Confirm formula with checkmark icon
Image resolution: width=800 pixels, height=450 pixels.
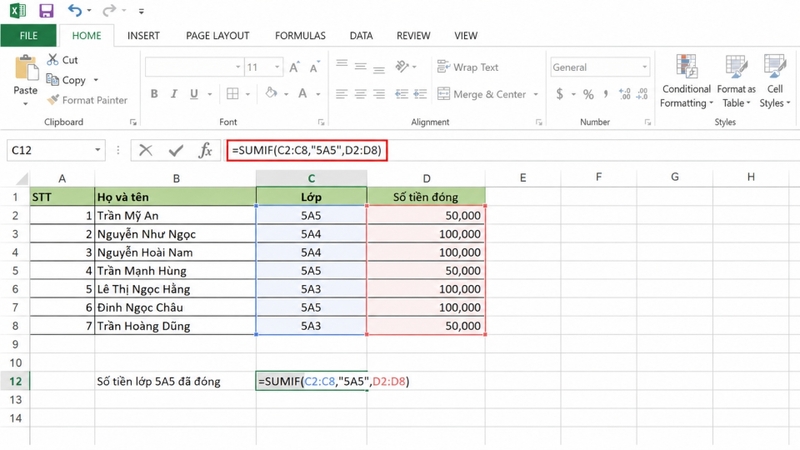pos(176,151)
